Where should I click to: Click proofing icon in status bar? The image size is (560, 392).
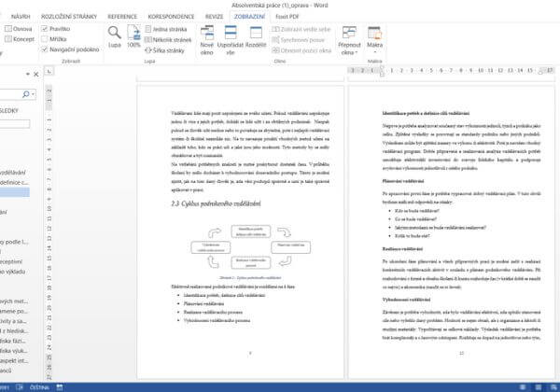pos(20,387)
